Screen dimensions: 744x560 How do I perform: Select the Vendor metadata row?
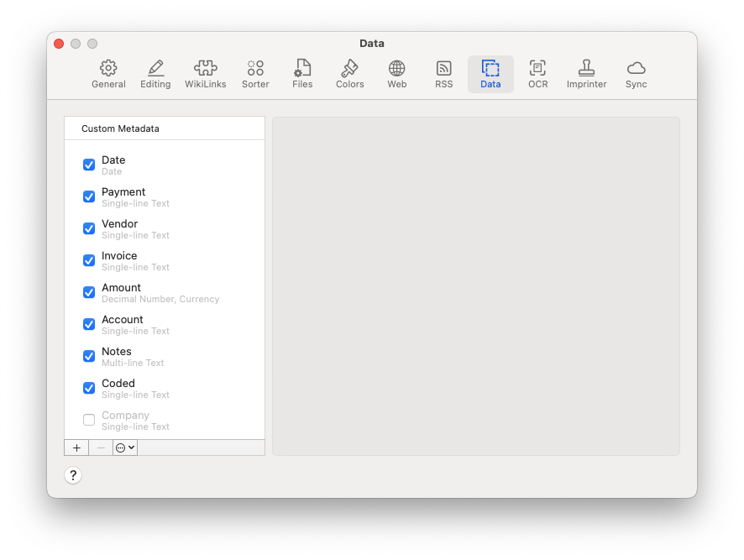168,228
